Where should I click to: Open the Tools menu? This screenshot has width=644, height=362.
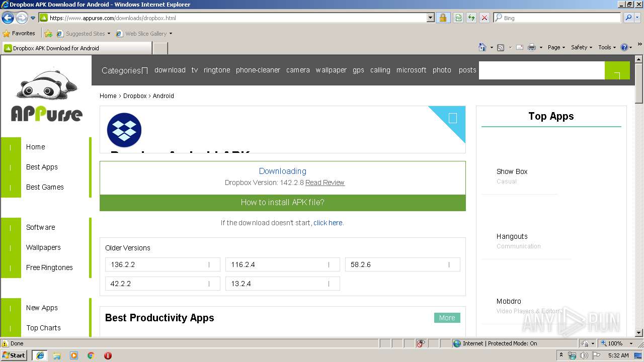click(x=607, y=47)
